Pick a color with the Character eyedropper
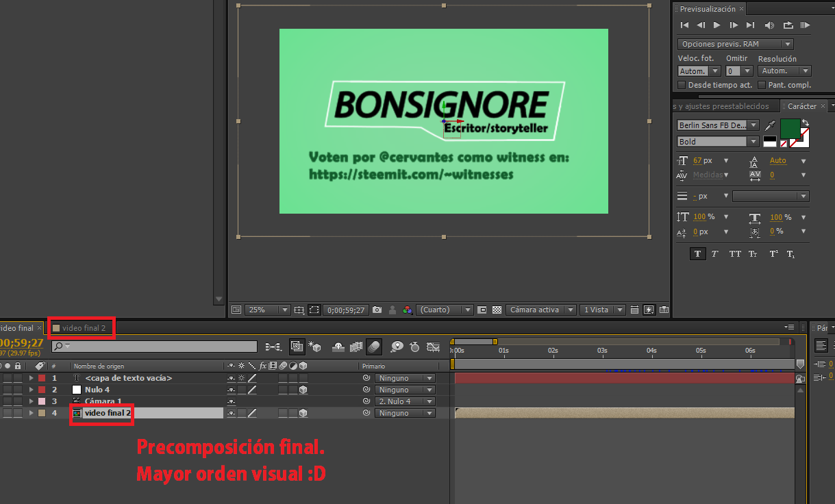 [x=770, y=125]
